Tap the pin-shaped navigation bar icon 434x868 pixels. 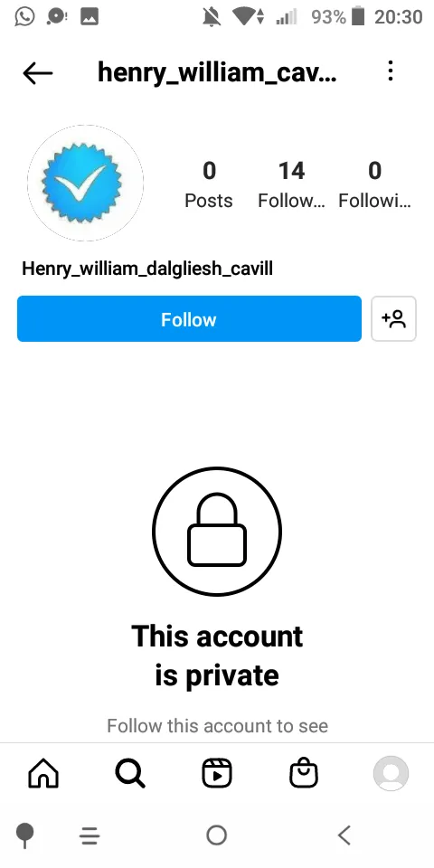[24, 835]
